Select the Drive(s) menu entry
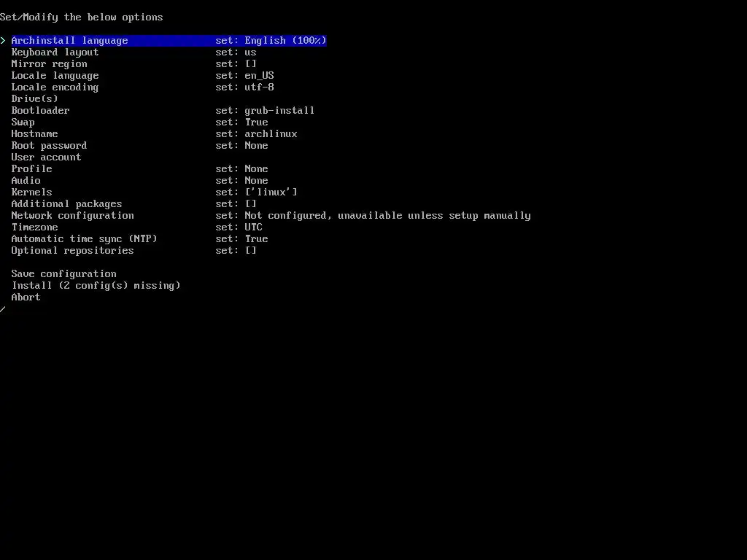The height and width of the screenshot is (560, 747). [34, 99]
